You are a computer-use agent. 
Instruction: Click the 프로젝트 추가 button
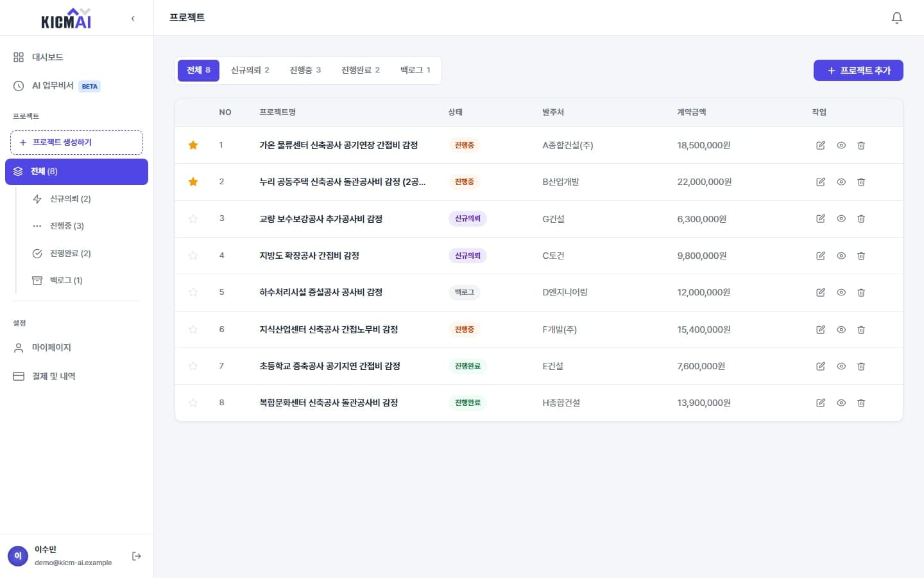pyautogui.click(x=859, y=71)
